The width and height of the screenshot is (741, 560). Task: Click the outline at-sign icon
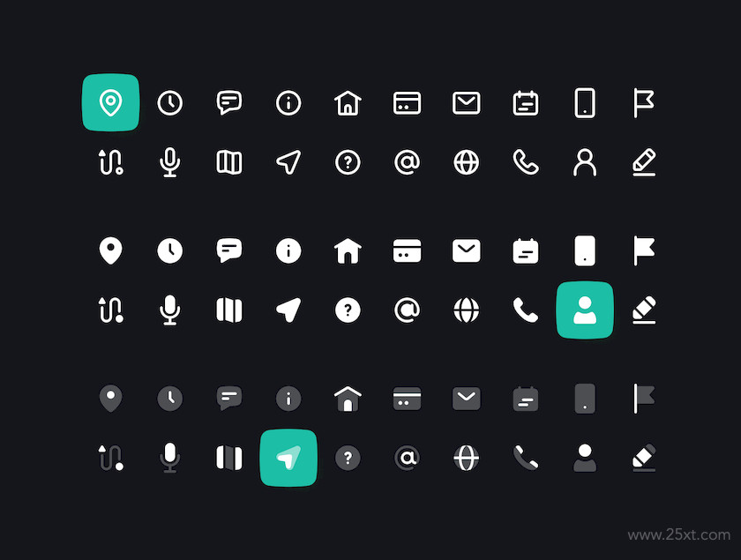pyautogui.click(x=407, y=162)
